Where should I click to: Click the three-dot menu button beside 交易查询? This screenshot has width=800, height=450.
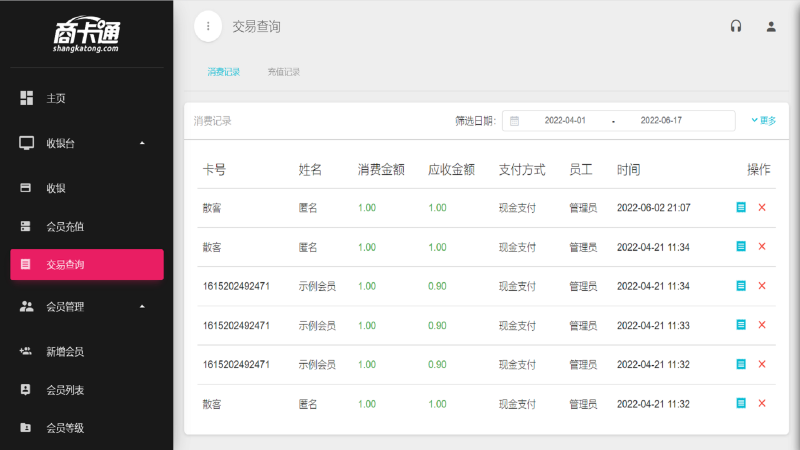tap(208, 26)
